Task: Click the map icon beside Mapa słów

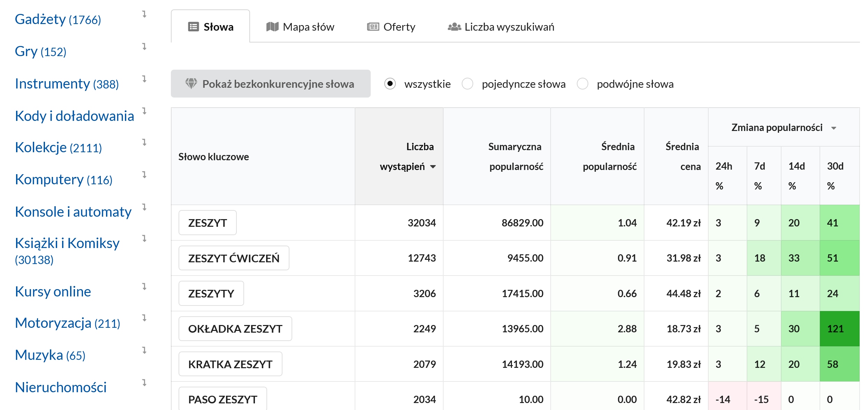Action: pyautogui.click(x=272, y=27)
